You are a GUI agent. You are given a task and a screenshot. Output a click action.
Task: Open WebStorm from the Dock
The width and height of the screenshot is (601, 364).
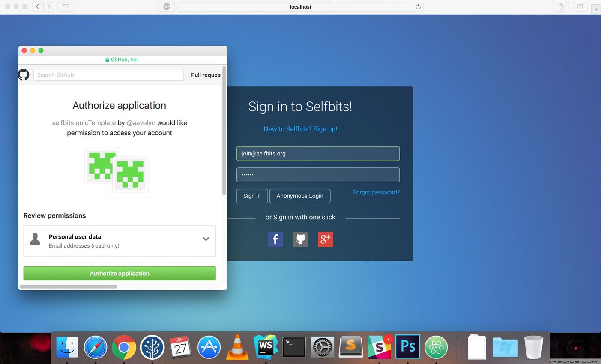click(266, 347)
